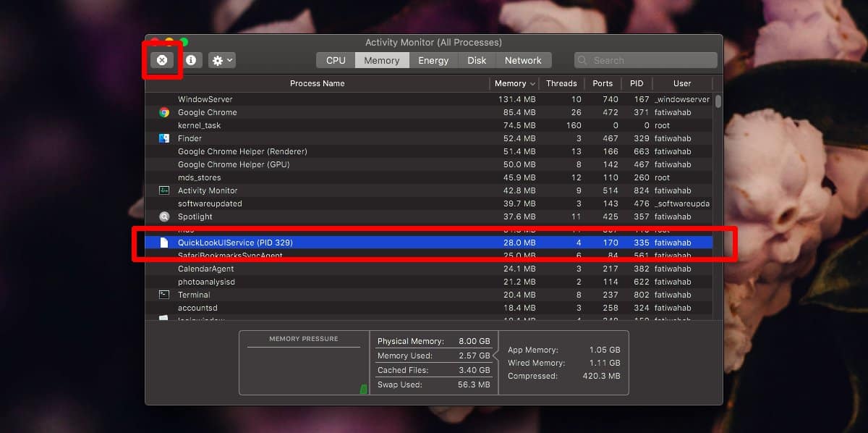
Task: Click the Activity Monitor icon in its row
Action: 164,190
